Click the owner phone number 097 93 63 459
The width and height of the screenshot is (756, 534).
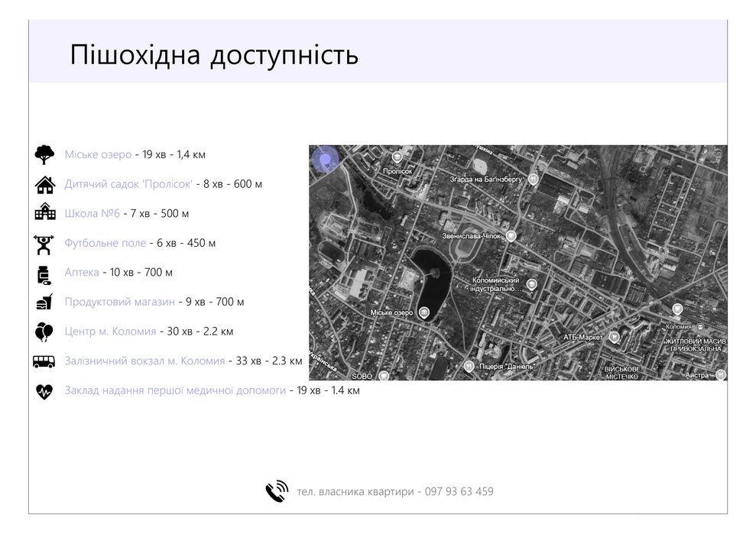(459, 491)
